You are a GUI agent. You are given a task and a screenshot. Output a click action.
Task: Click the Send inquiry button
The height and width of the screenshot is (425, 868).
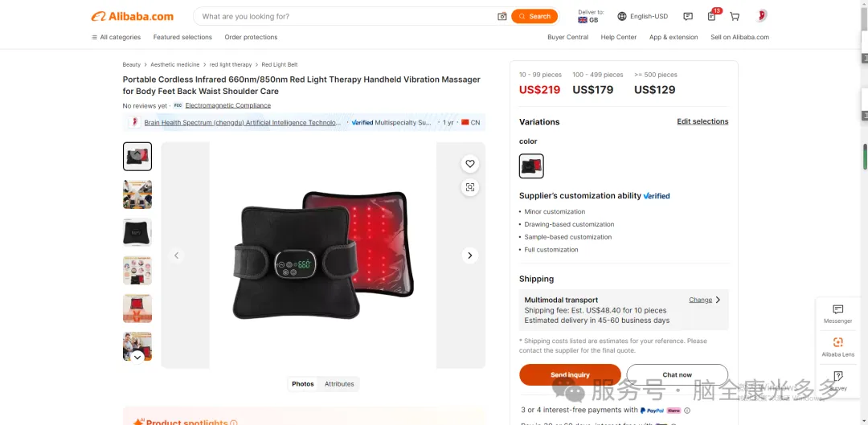(x=570, y=374)
